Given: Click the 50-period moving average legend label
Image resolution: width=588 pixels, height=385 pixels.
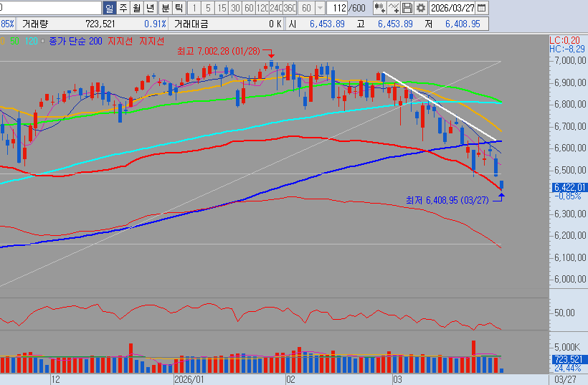Looking at the screenshot, I should [x=14, y=42].
